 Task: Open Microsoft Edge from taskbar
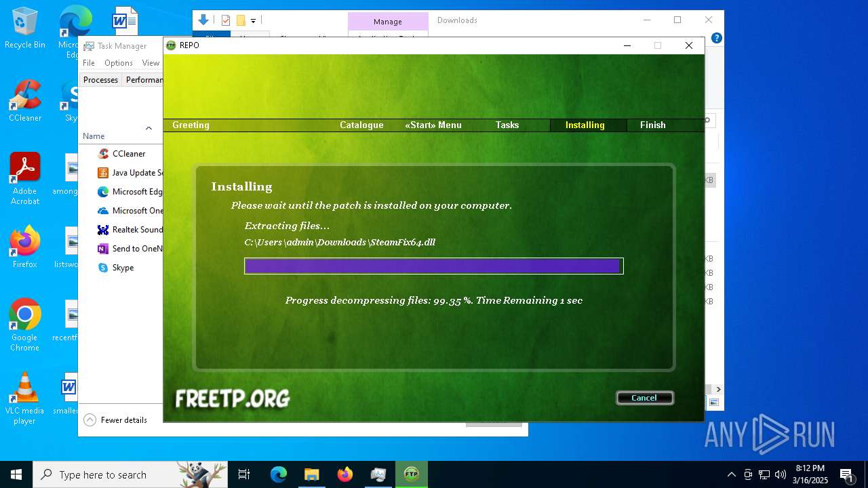coord(279,474)
